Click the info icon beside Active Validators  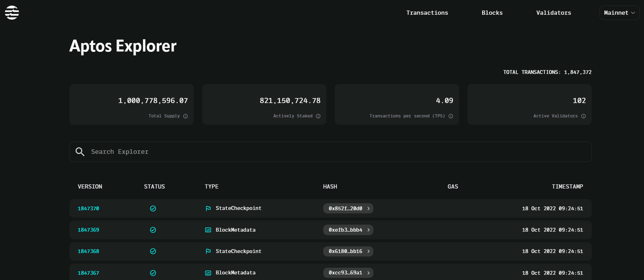coord(583,116)
